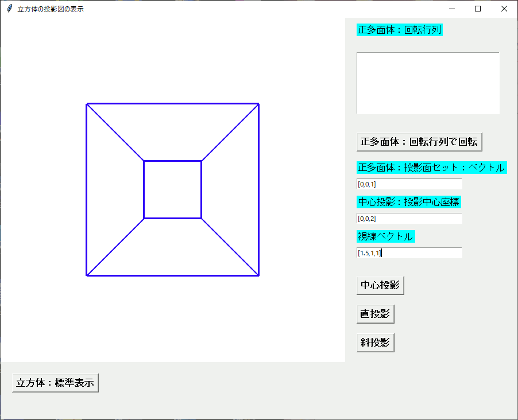Viewport: 518px width, 420px height.
Task: Click the projection center field [0,0,2]
Action: [x=409, y=218]
